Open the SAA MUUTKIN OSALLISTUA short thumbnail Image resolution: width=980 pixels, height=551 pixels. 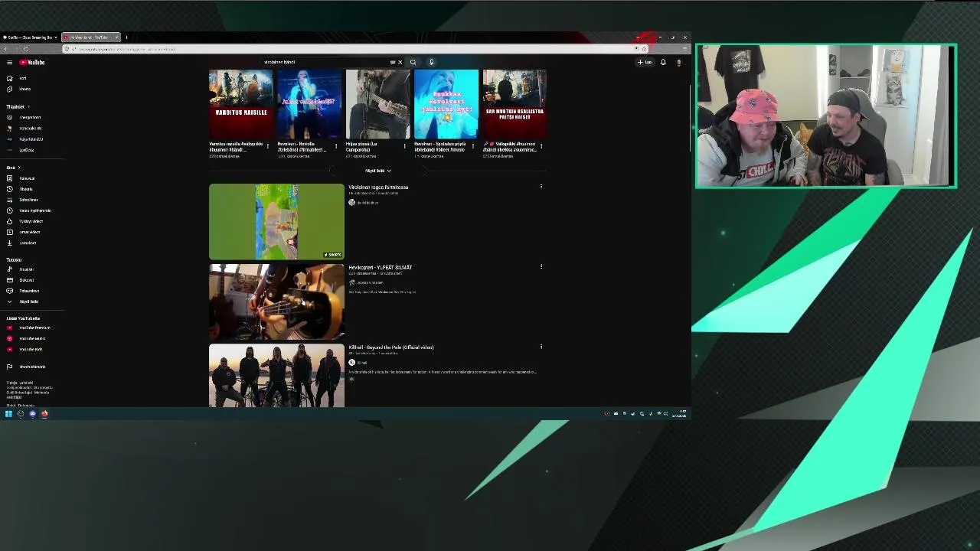pyautogui.click(x=514, y=104)
